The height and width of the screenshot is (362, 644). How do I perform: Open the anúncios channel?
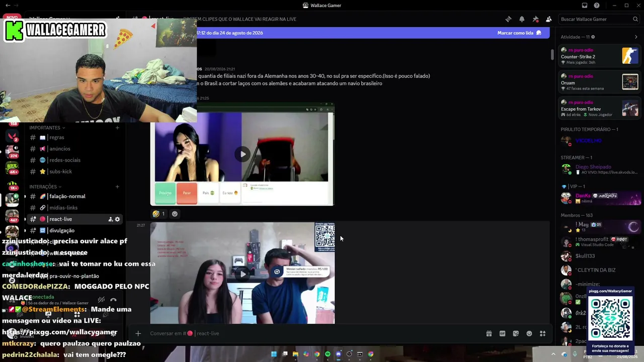click(74, 149)
